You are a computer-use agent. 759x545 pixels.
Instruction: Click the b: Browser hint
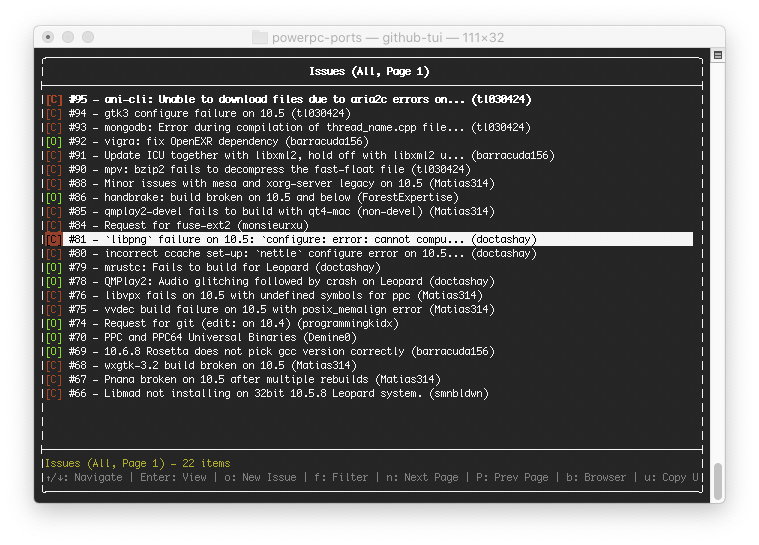click(596, 478)
